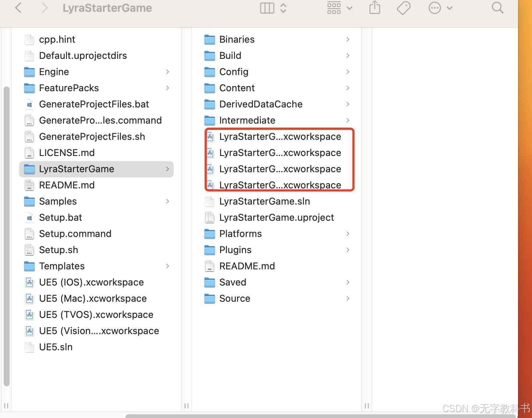Expand the Build folder chevron
Viewport: 532px width, 418px height.
click(x=348, y=56)
